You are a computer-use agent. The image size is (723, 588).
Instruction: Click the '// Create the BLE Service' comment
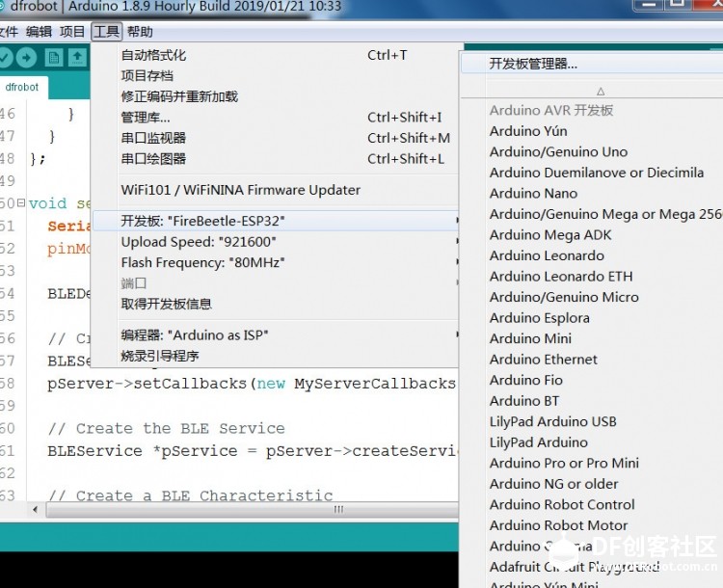tap(167, 428)
